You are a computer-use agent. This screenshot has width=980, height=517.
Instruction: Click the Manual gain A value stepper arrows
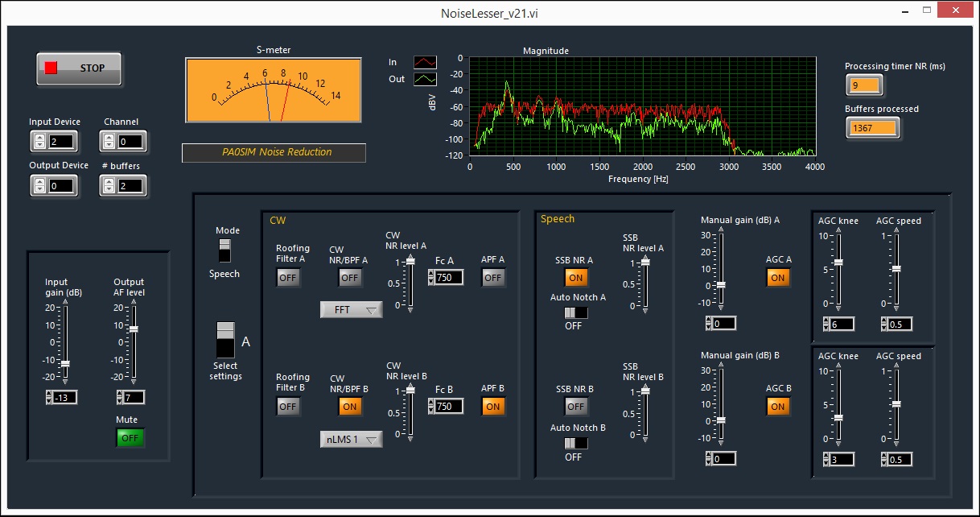point(708,324)
